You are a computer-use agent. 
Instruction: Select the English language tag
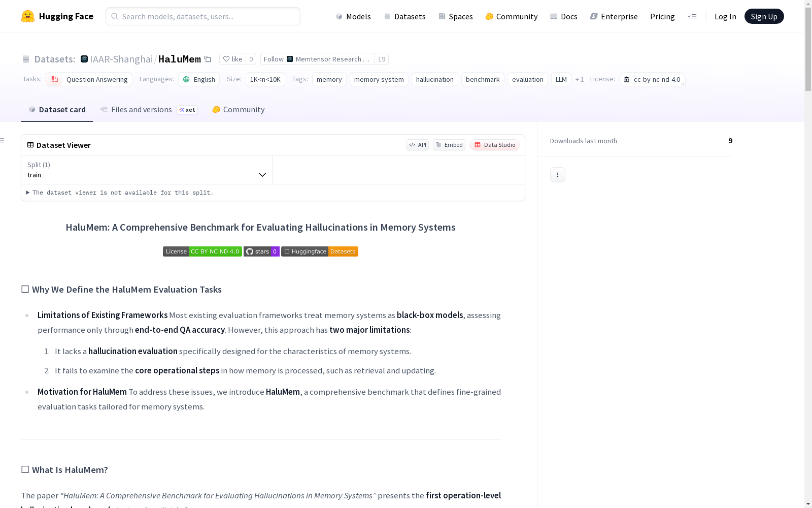[x=199, y=79]
